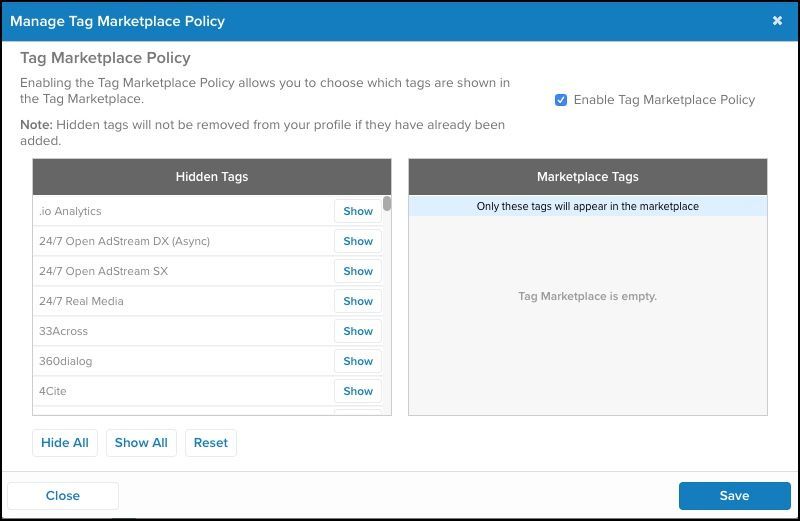This screenshot has height=521, width=800.
Task: Click the Close button at bottom left
Action: click(63, 496)
